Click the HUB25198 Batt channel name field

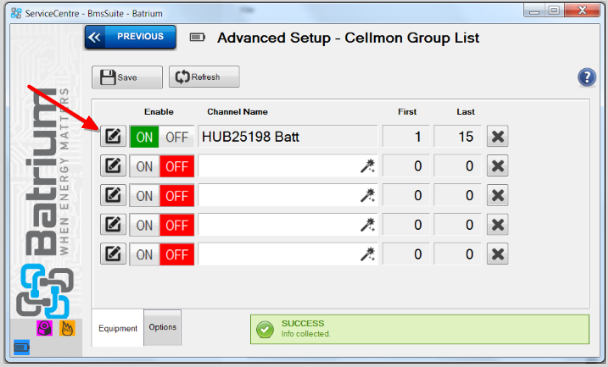click(288, 137)
